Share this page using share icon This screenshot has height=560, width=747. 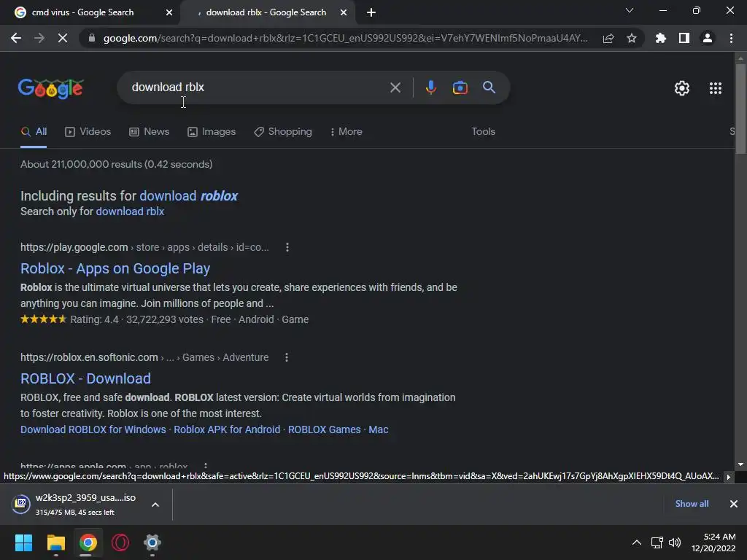(x=608, y=39)
